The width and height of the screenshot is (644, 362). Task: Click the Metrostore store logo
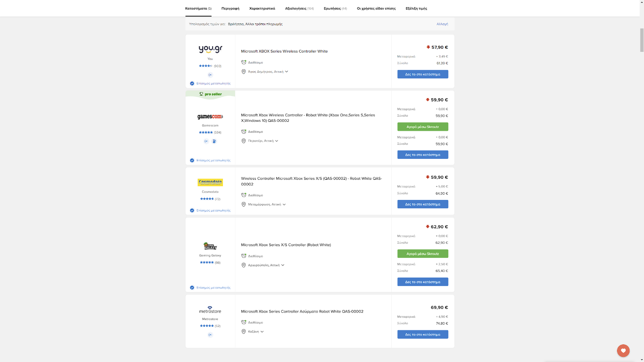tap(210, 310)
